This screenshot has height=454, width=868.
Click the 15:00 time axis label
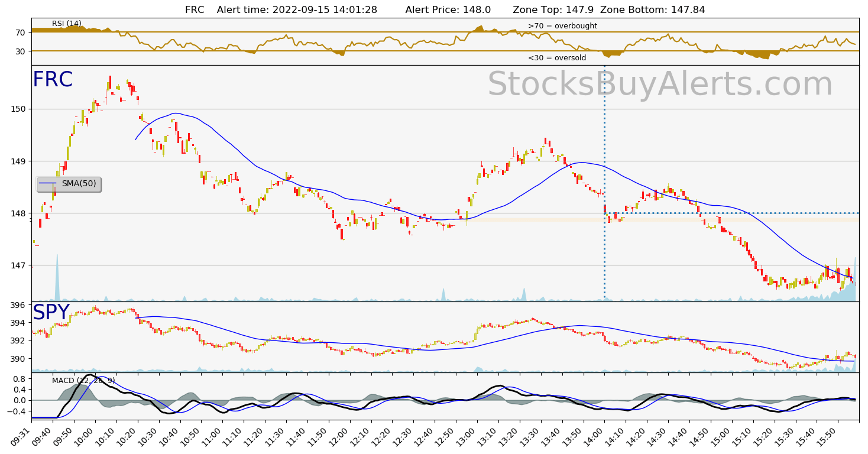point(721,435)
